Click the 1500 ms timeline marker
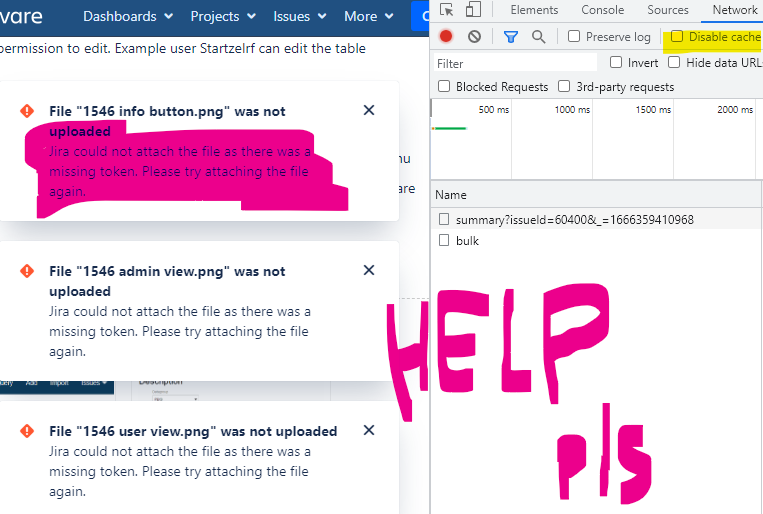The width and height of the screenshot is (763, 514). click(x=653, y=110)
